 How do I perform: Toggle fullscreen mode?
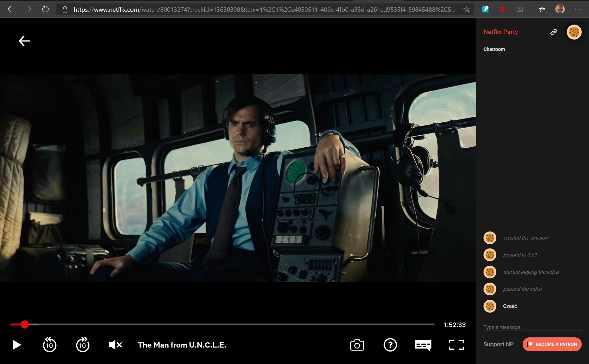click(x=456, y=345)
